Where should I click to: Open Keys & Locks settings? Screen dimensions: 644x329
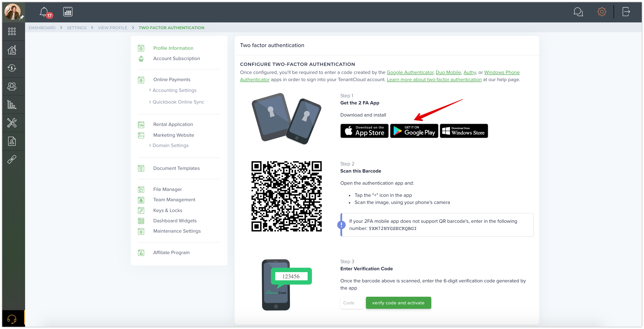(x=167, y=210)
